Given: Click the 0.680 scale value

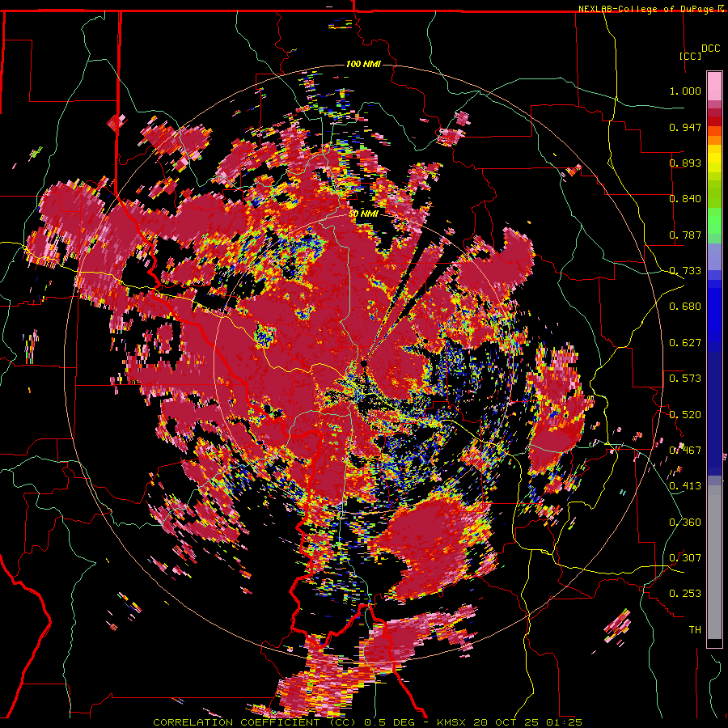Looking at the screenshot, I should tap(685, 307).
